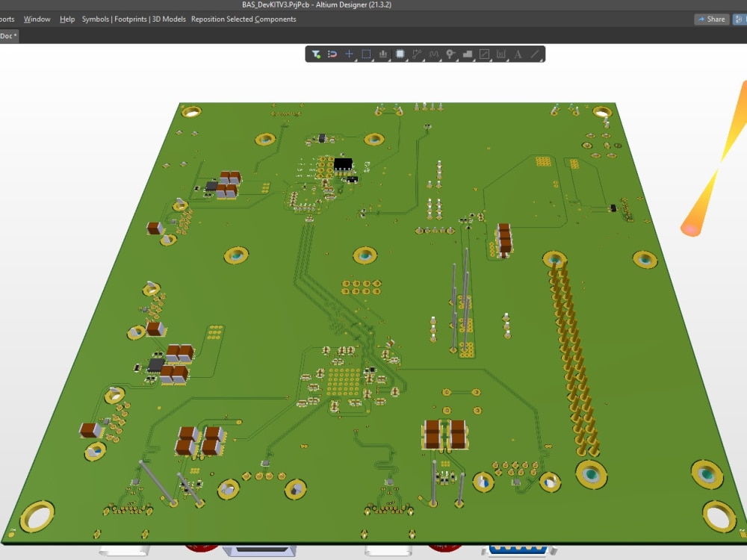Viewport: 747px width, 560px height.
Task: Select the crosshair selection tool
Action: point(350,53)
